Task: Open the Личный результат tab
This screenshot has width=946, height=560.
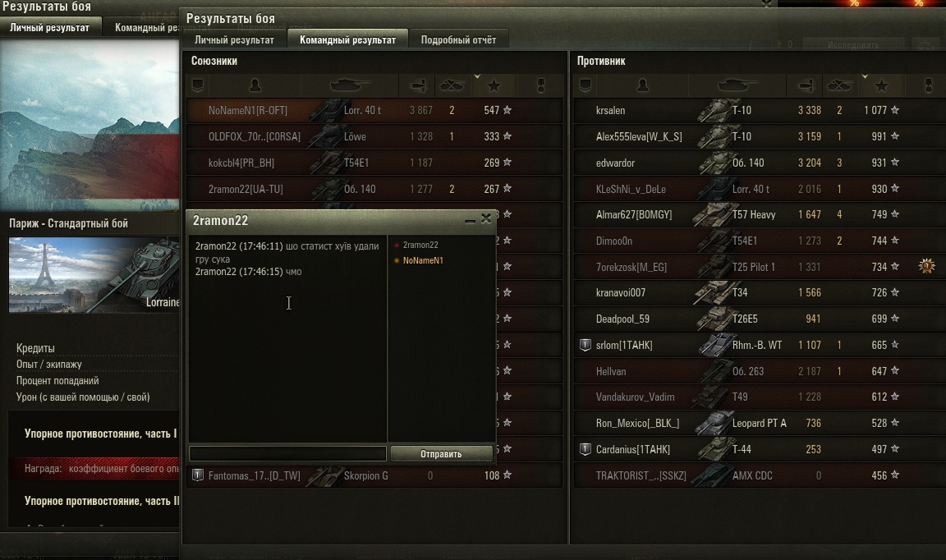Action: 234,40
